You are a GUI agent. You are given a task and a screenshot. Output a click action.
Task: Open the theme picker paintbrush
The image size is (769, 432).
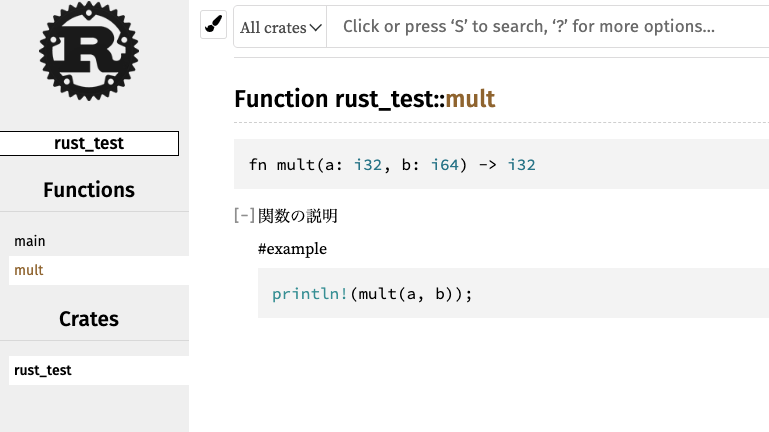(x=214, y=25)
